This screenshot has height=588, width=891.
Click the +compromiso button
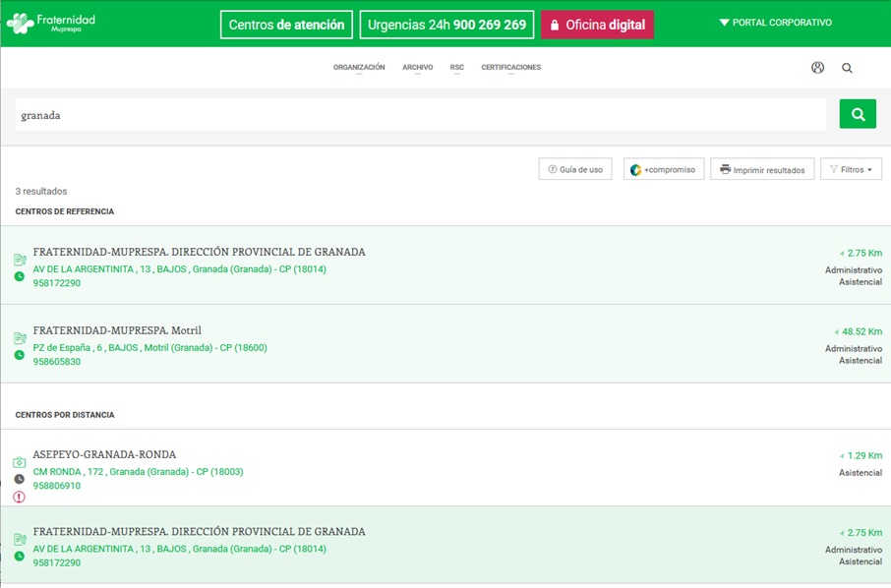point(664,169)
